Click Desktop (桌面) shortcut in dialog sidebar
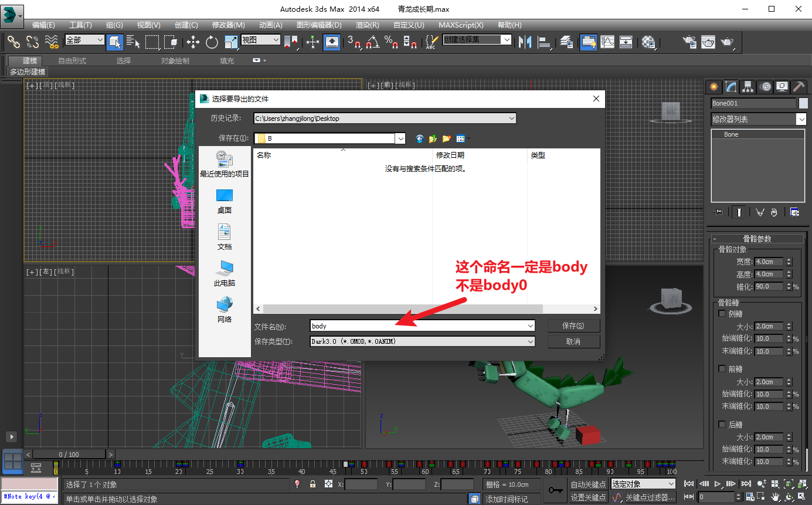The width and height of the screenshot is (812, 505). pos(225,201)
